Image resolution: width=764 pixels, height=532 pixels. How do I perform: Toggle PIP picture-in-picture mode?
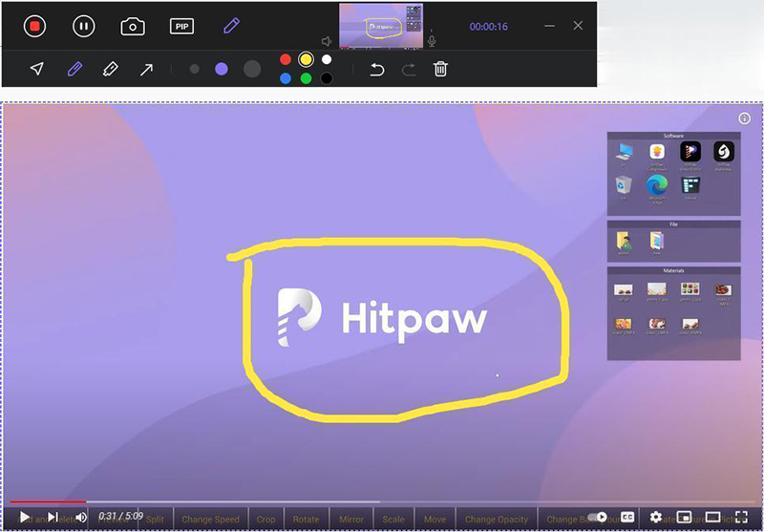(x=181, y=27)
